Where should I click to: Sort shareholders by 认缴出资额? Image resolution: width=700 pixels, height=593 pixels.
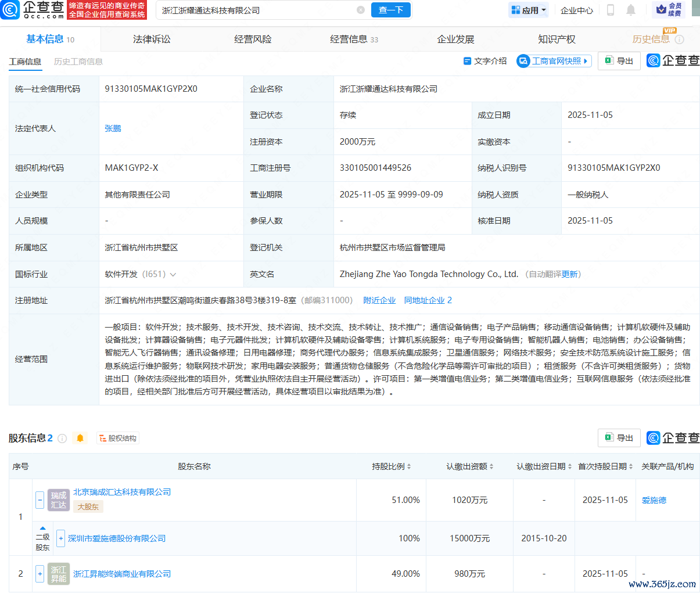[491, 466]
